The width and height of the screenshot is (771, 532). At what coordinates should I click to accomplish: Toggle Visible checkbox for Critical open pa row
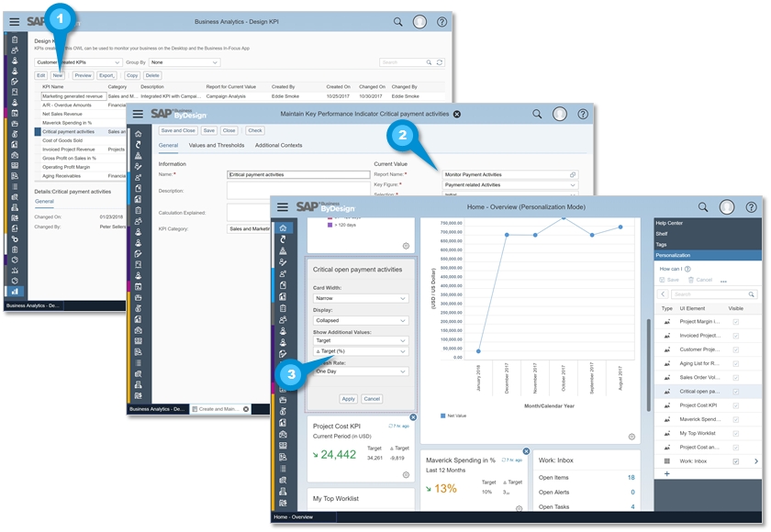(x=735, y=392)
